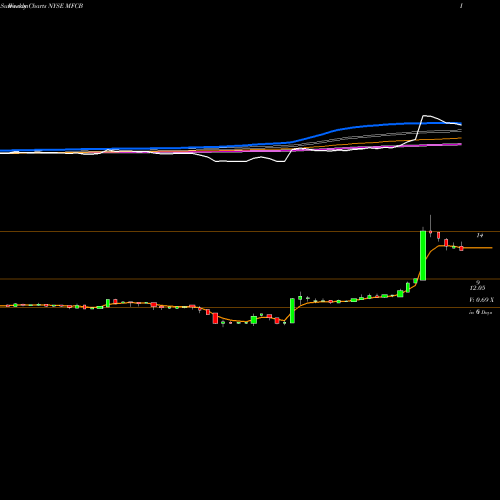Click the 'in 6 Days' label
Screen dimensions: 500x500
[x=481, y=312]
